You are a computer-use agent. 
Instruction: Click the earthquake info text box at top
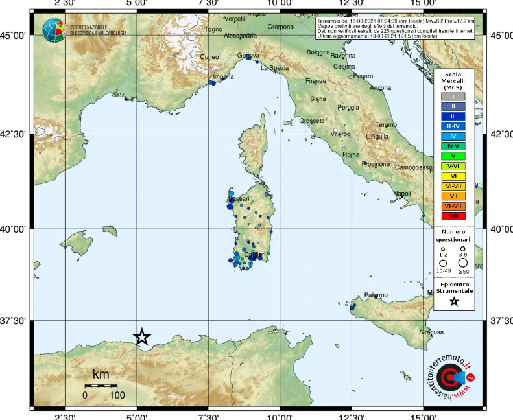coord(396,29)
